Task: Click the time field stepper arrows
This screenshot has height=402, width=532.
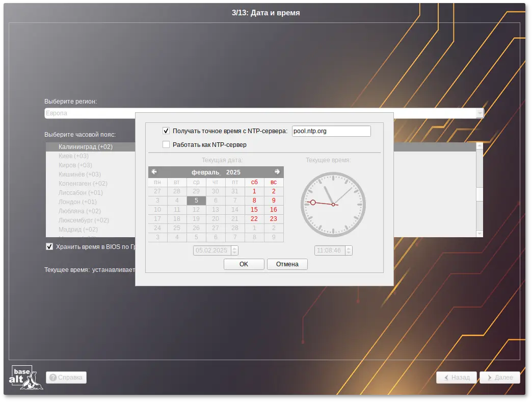Action: (349, 250)
